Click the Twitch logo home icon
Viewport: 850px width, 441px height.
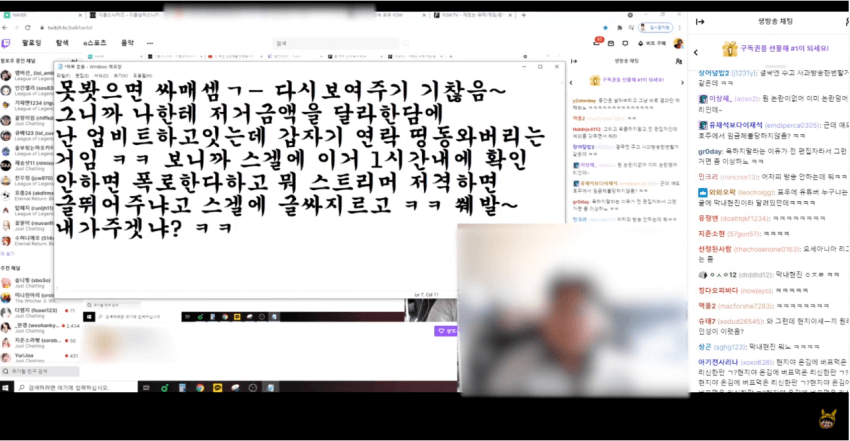(6, 43)
